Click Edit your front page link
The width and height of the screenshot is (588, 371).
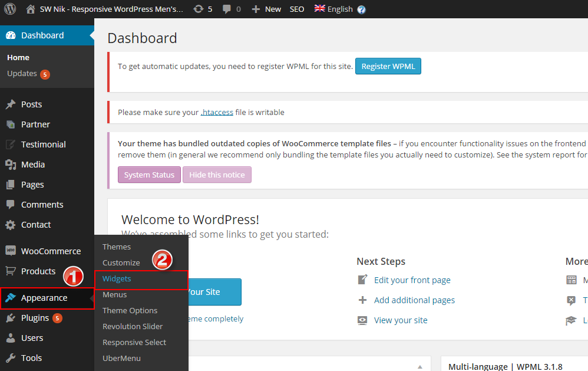(x=412, y=280)
